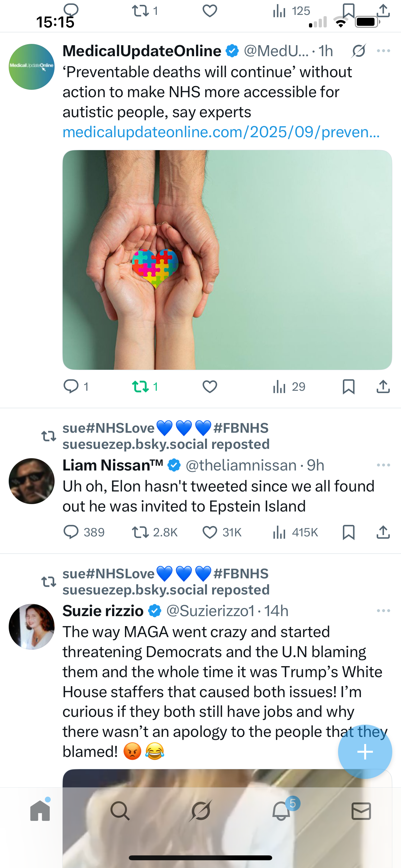
Task: Open the Grok tab in bottom bar
Action: pos(201,811)
